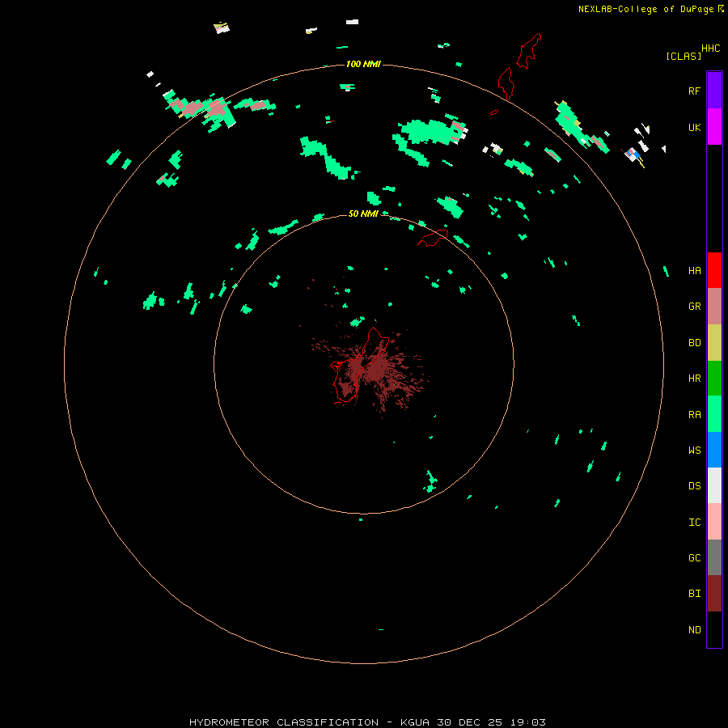Select the IC pink legend swatch
Image resolution: width=728 pixels, height=728 pixels.
click(714, 522)
